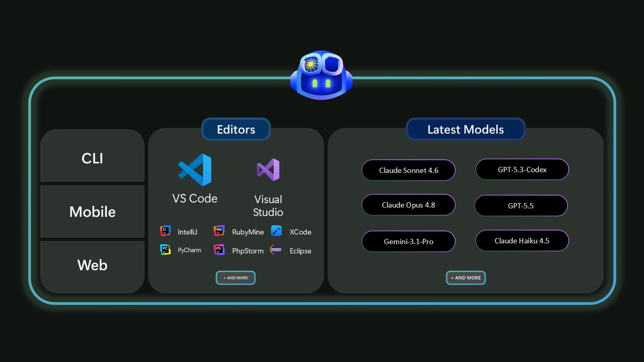This screenshot has width=644, height=362.
Task: Pick the Claude Haiku 4.5 model pill
Action: [x=522, y=240]
